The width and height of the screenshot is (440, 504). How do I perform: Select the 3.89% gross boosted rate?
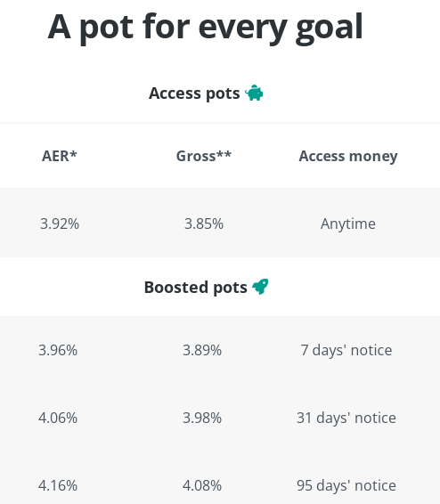[202, 350]
